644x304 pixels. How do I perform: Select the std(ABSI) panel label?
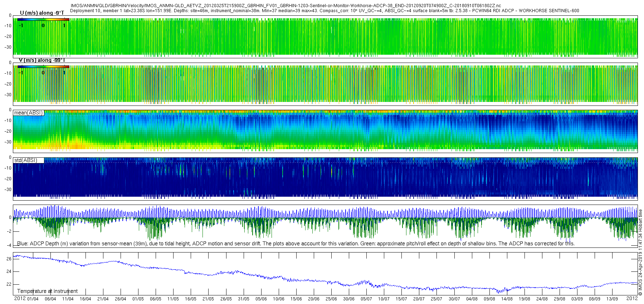tap(26, 160)
